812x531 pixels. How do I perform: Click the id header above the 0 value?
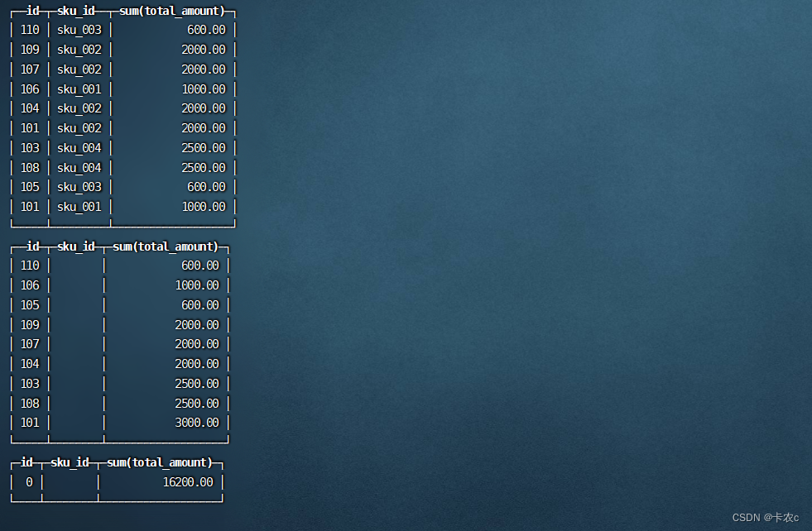(26, 462)
